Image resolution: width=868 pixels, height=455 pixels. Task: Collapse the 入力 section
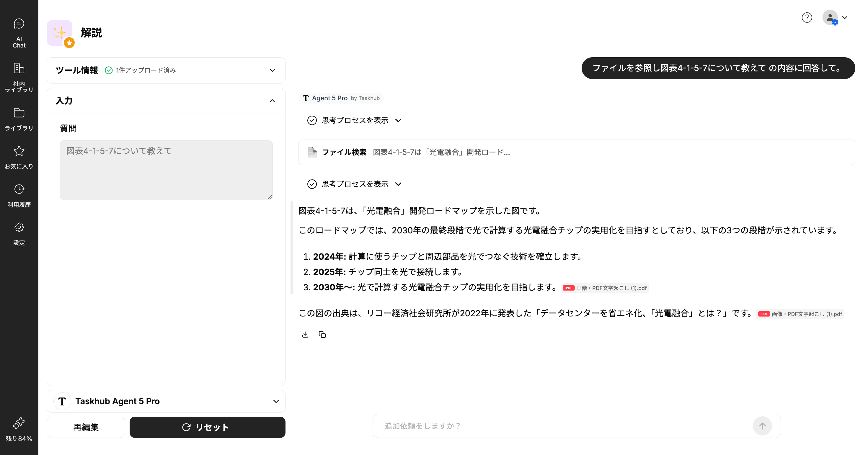pos(272,101)
